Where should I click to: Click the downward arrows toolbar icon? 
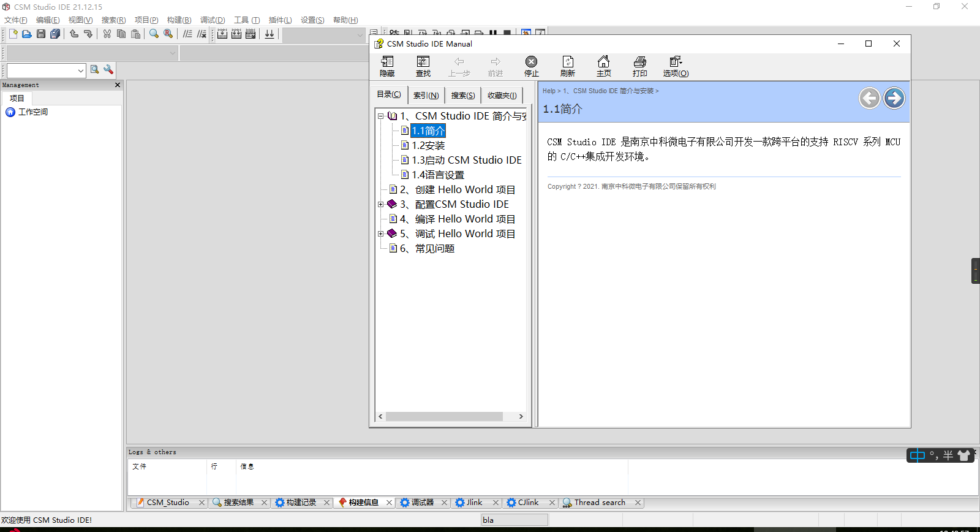269,34
